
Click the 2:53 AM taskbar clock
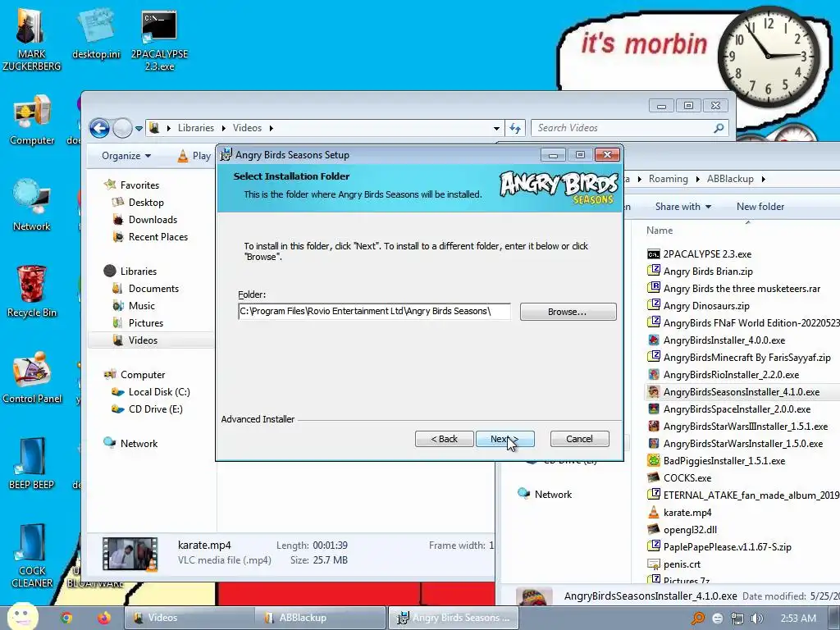pos(798,619)
